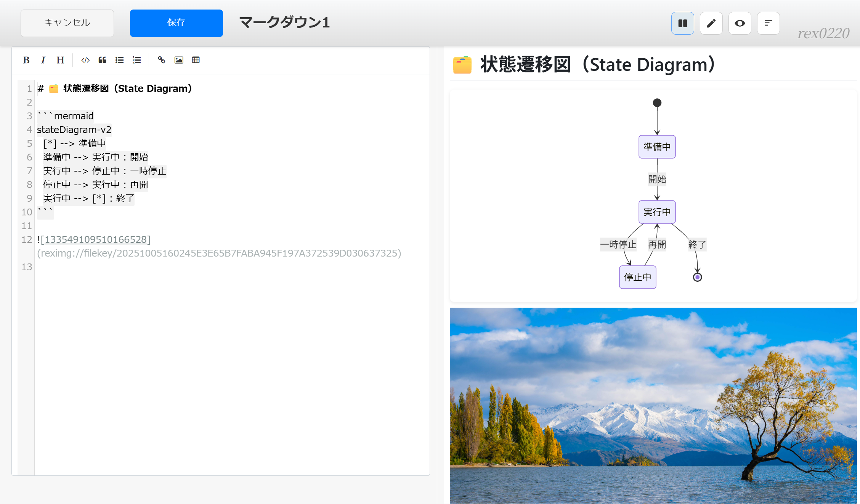Switch to split editor-preview view mode

pyautogui.click(x=682, y=23)
